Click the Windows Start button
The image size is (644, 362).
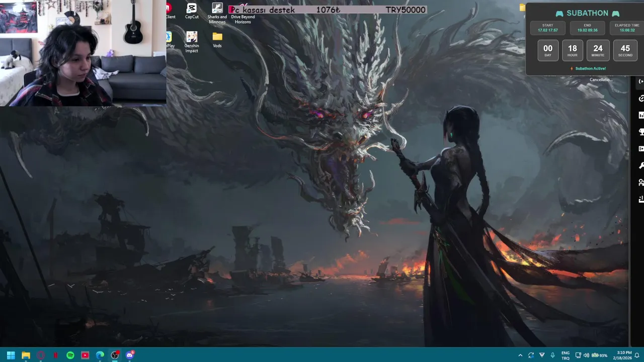tap(11, 355)
